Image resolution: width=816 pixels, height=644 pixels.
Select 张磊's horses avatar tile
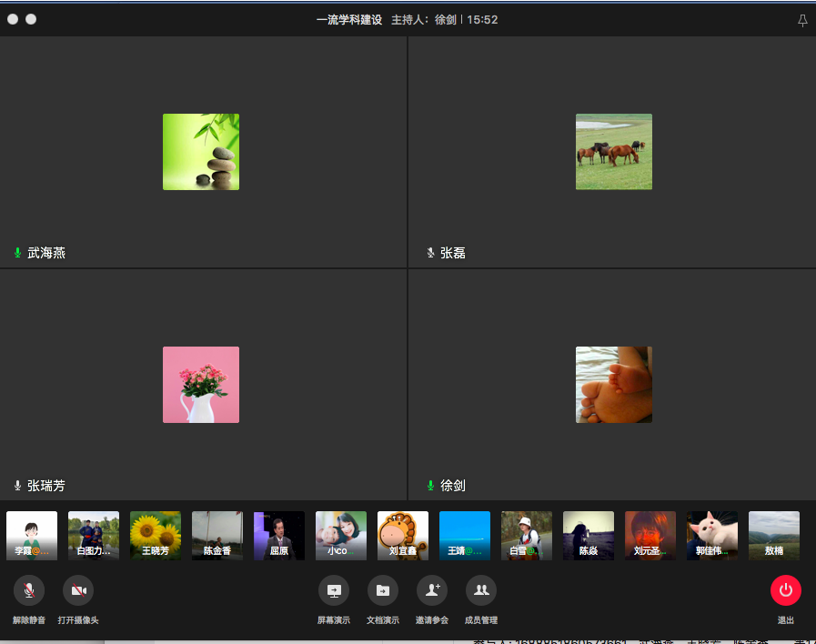coord(614,152)
